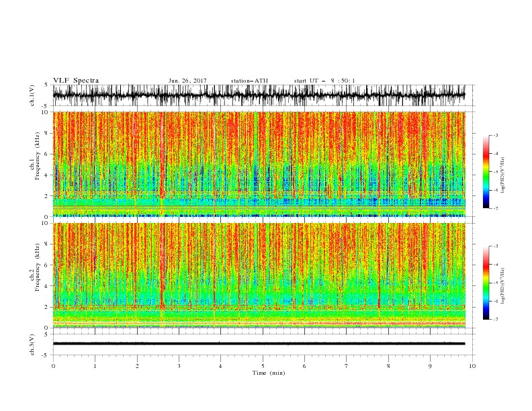This screenshot has height=411, width=532.
Task: Click the upper PSD color scale bar
Action: click(x=486, y=172)
